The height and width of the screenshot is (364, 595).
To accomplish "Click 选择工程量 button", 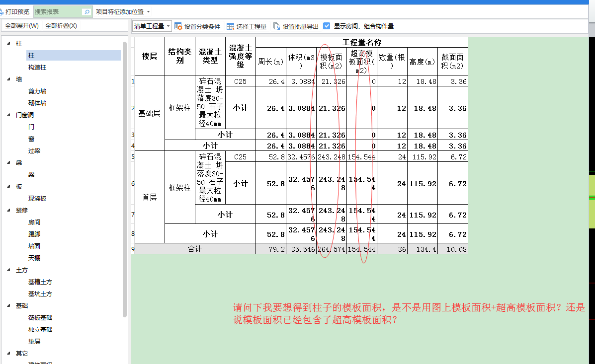I will click(247, 26).
